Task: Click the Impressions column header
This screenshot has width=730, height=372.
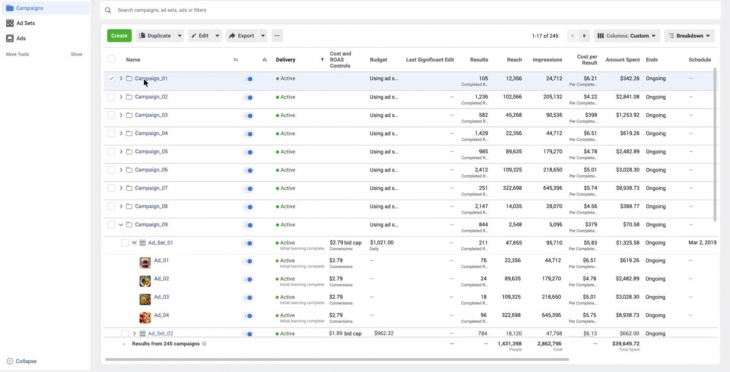Action: pyautogui.click(x=547, y=60)
